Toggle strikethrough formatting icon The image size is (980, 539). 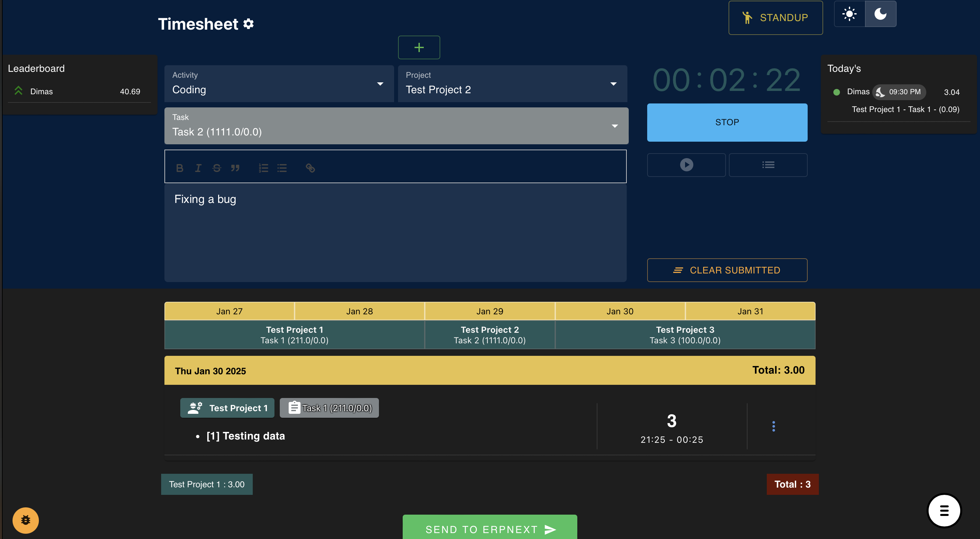[x=217, y=168]
